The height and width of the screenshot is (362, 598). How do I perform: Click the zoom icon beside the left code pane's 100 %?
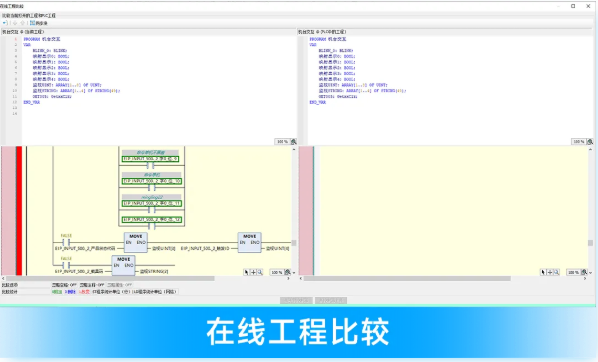tap(294, 142)
